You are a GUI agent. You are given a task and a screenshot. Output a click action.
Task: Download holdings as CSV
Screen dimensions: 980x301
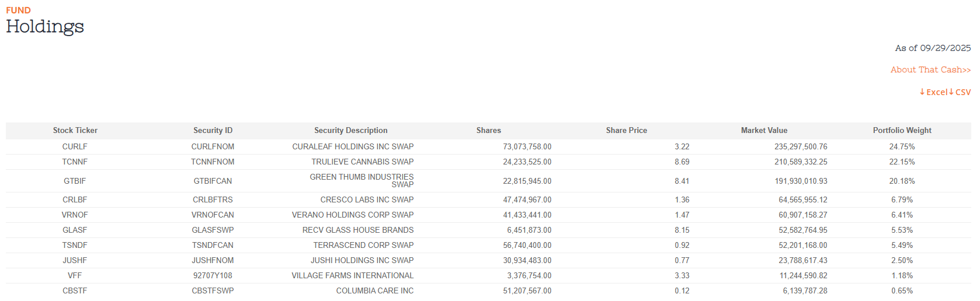tap(963, 92)
